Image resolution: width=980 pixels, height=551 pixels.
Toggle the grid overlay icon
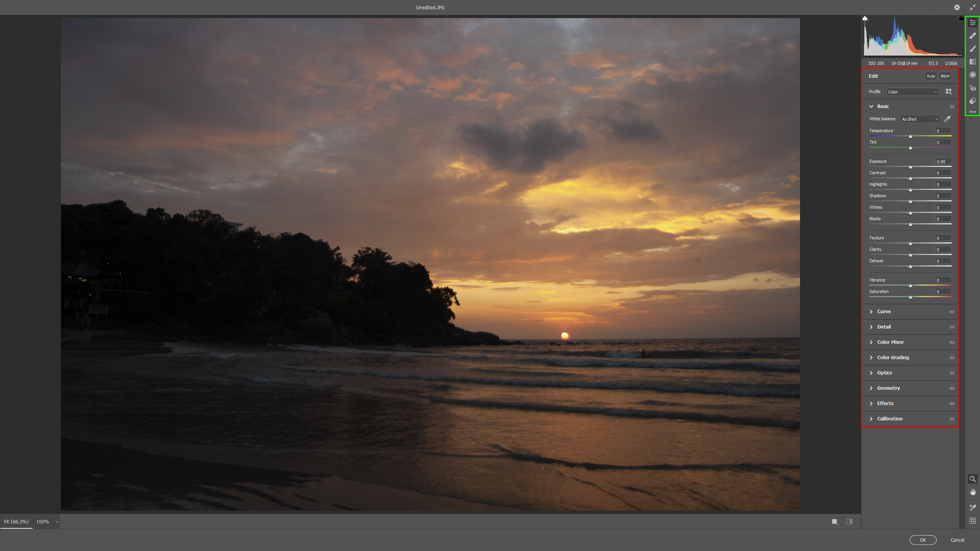[x=972, y=521]
